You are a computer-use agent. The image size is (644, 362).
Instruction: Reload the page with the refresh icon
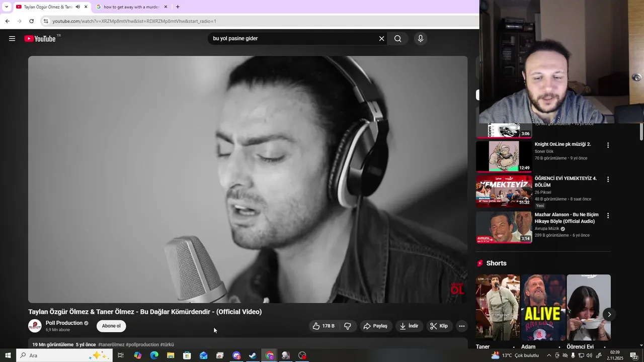(x=31, y=21)
